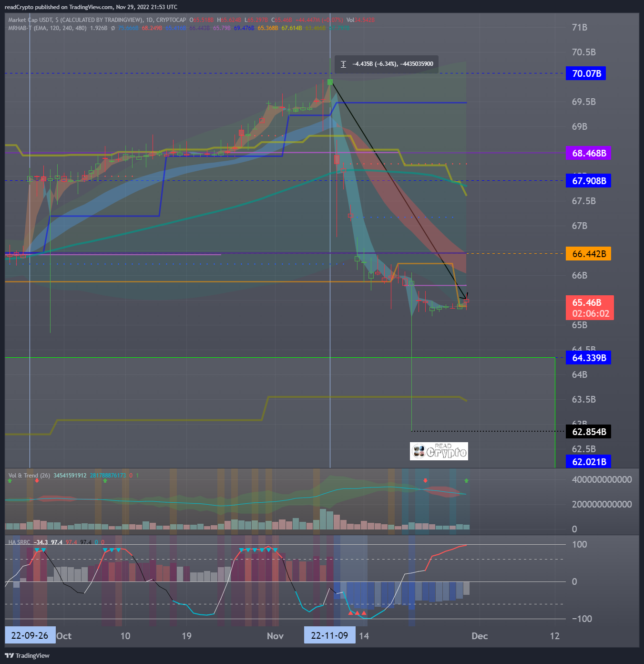This screenshot has width=644, height=664.
Task: Click the Dec label on time axis
Action: click(480, 636)
